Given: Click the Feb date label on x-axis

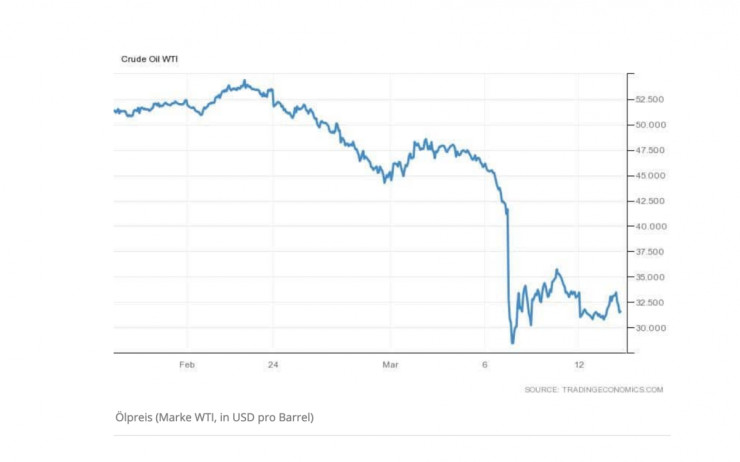Looking at the screenshot, I should pyautogui.click(x=187, y=366).
